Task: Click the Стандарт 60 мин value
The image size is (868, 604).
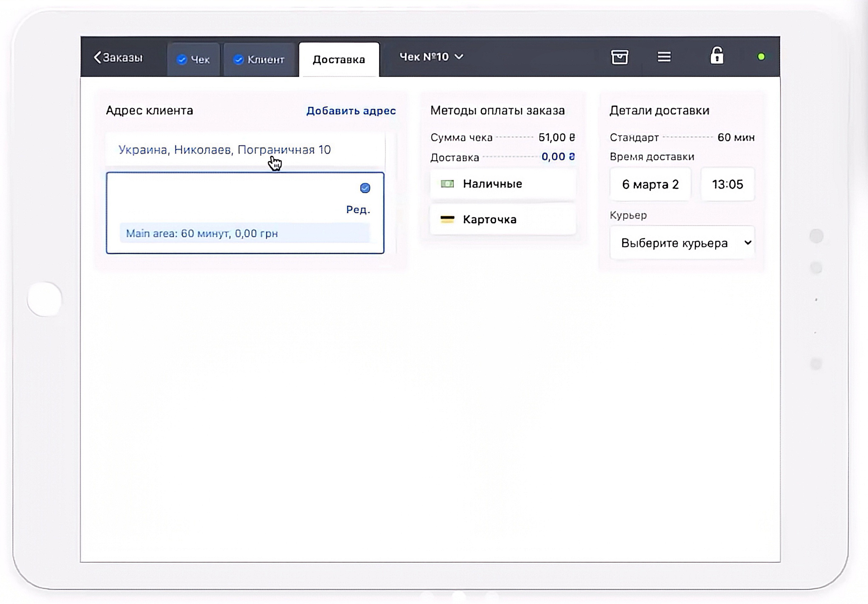Action: point(736,137)
